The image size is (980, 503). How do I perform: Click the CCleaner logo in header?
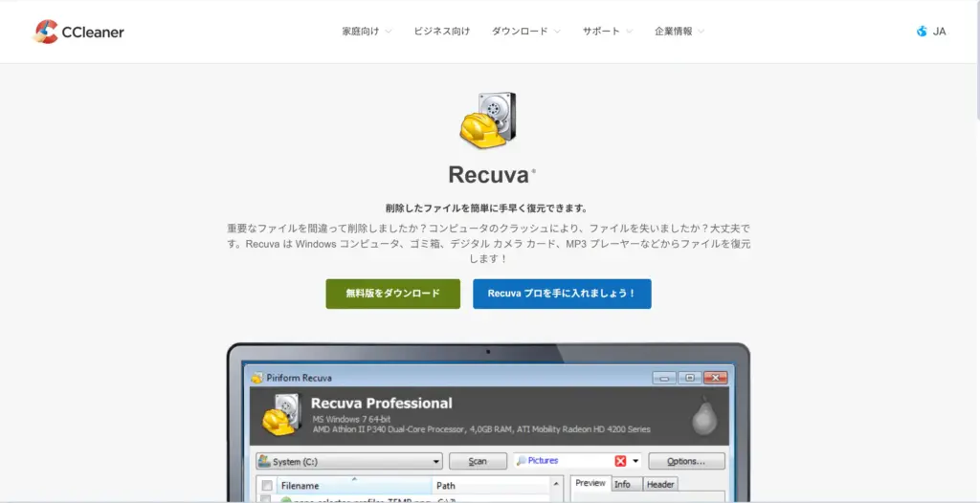(x=78, y=32)
